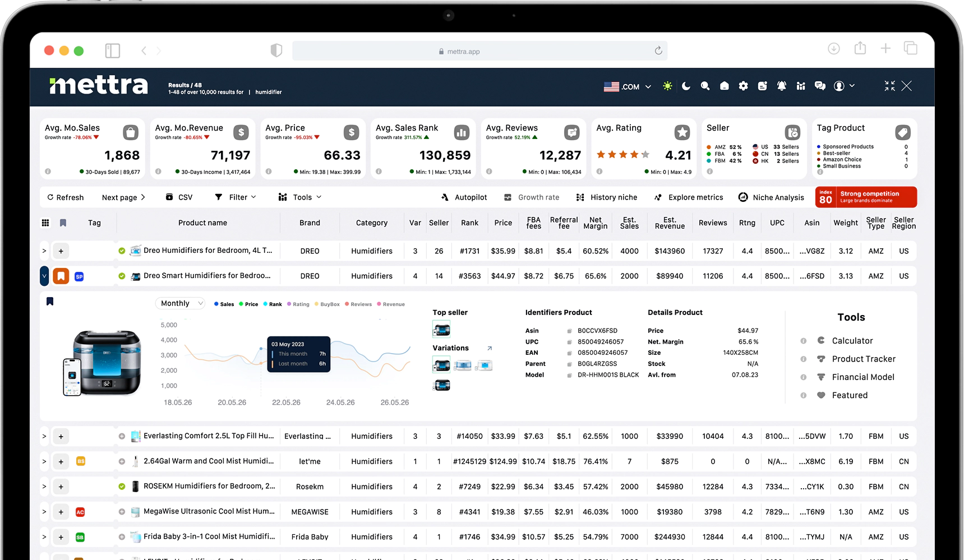Click the Top seller product thumbnail
The width and height of the screenshot is (964, 560).
[441, 330]
